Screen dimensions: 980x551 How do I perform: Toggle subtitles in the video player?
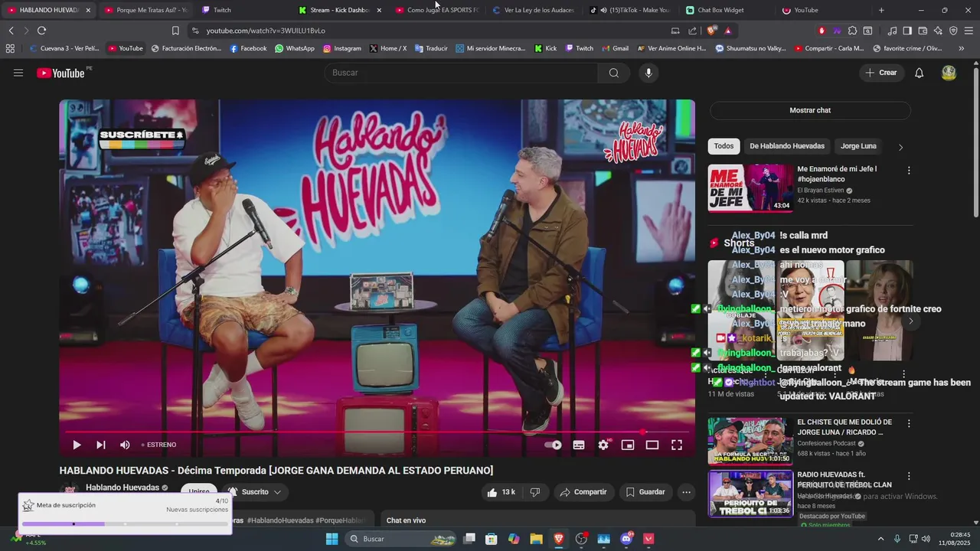579,445
